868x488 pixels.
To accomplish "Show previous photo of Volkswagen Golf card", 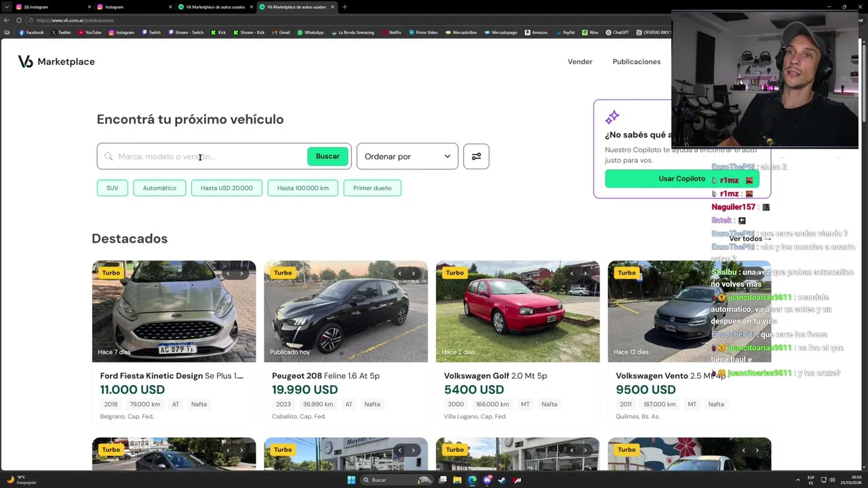I will 572,273.
